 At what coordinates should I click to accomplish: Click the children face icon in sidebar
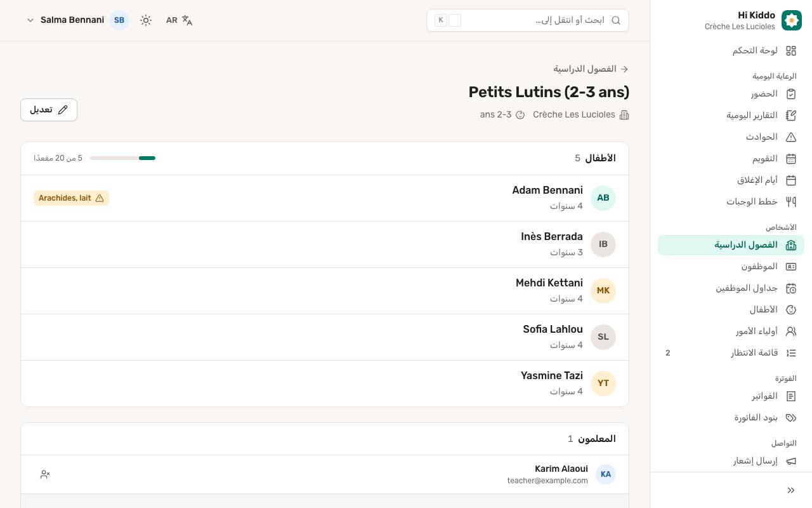pyautogui.click(x=791, y=310)
